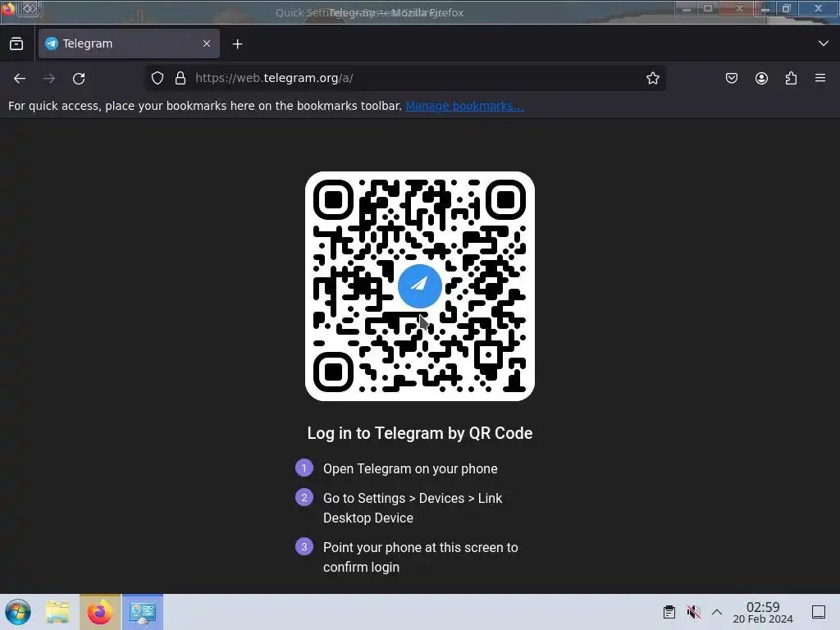Open the settings application icon in taskbar

point(143,612)
